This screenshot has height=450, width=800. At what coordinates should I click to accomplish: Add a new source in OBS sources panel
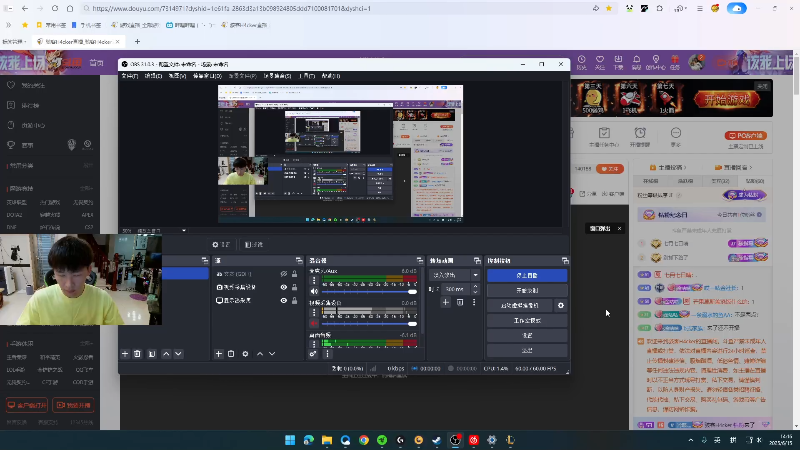coord(219,354)
